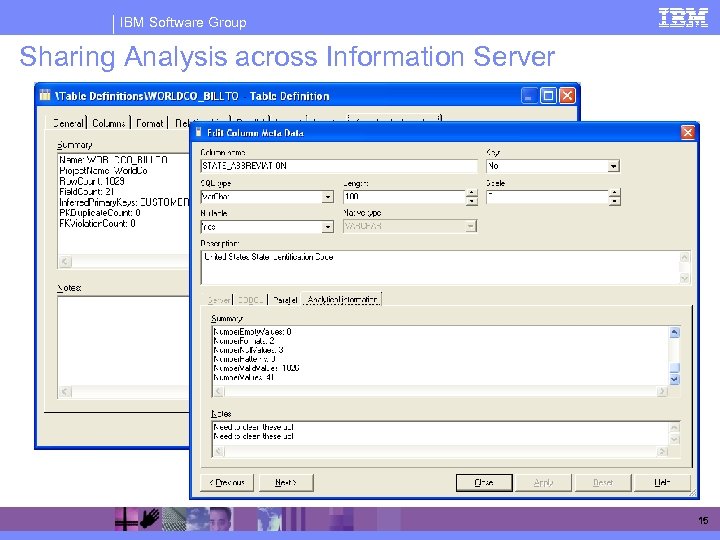Increase the Length value stepper

(472, 193)
